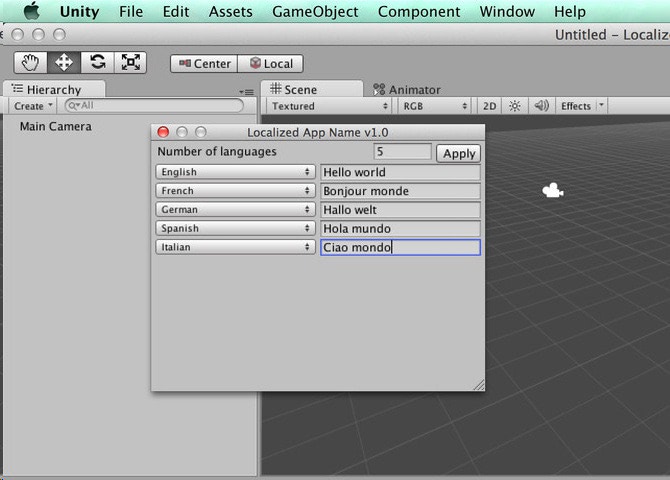
Task: Click the Bonjour monde text field
Action: pos(400,191)
